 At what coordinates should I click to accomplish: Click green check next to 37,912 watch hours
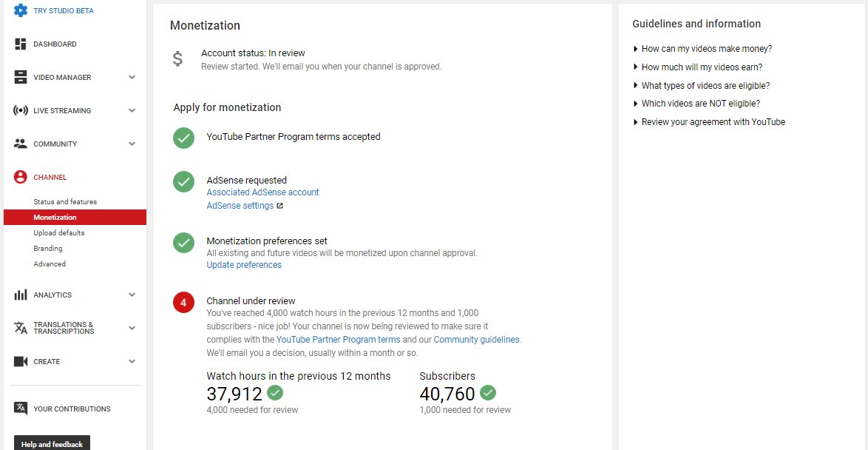pyautogui.click(x=275, y=393)
